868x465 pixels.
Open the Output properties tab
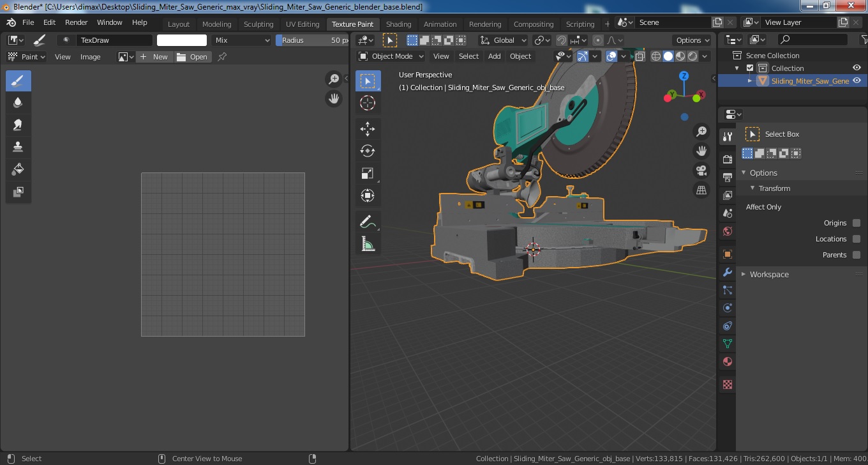click(727, 177)
